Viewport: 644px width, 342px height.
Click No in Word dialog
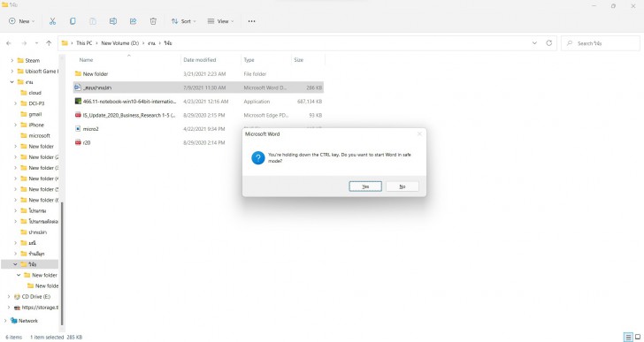coord(402,186)
